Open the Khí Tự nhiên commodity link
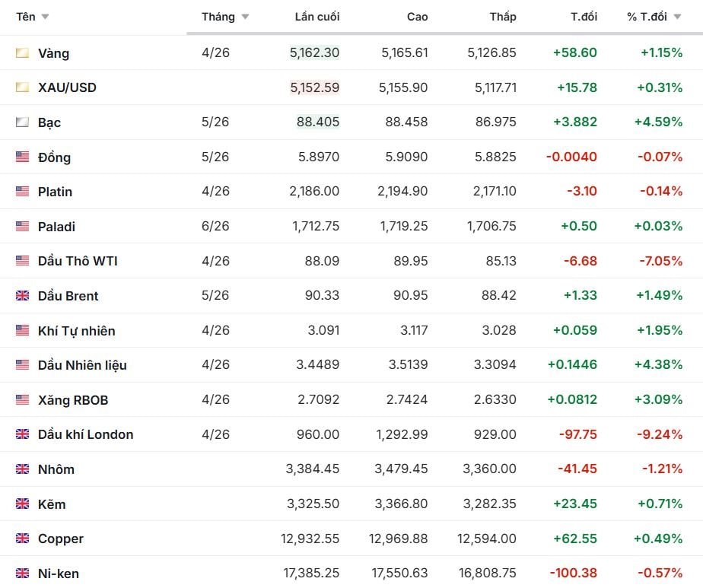The image size is (703, 588). pyautogui.click(x=76, y=331)
